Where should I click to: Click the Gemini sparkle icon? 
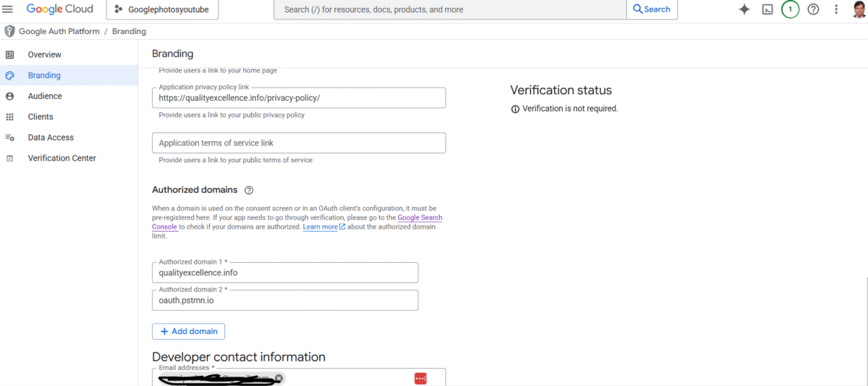(744, 9)
